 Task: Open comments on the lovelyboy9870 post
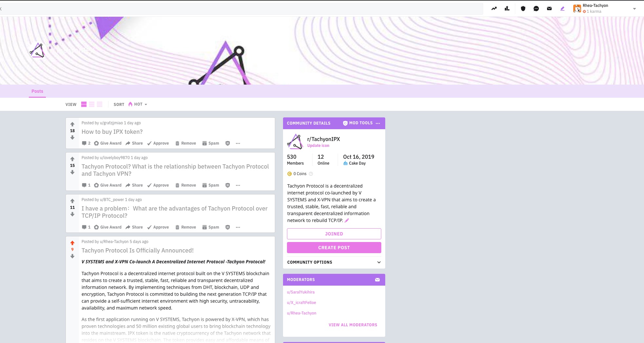point(86,185)
